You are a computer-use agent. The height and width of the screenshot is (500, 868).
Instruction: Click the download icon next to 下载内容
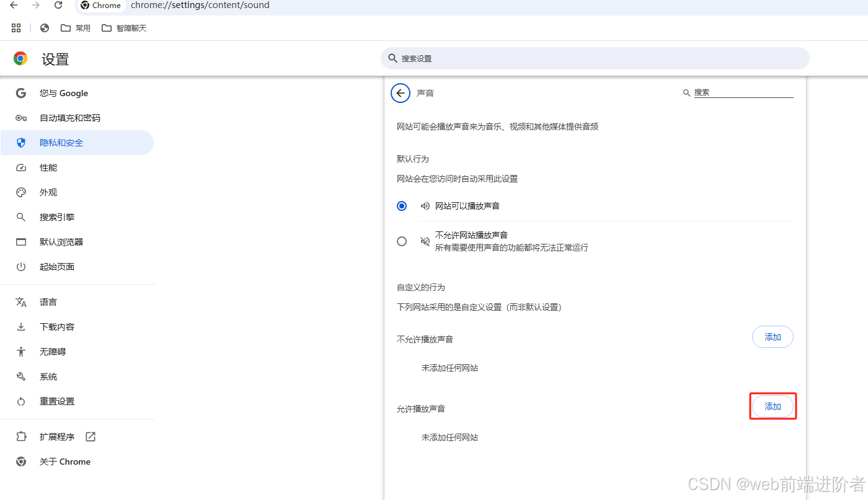(x=20, y=326)
